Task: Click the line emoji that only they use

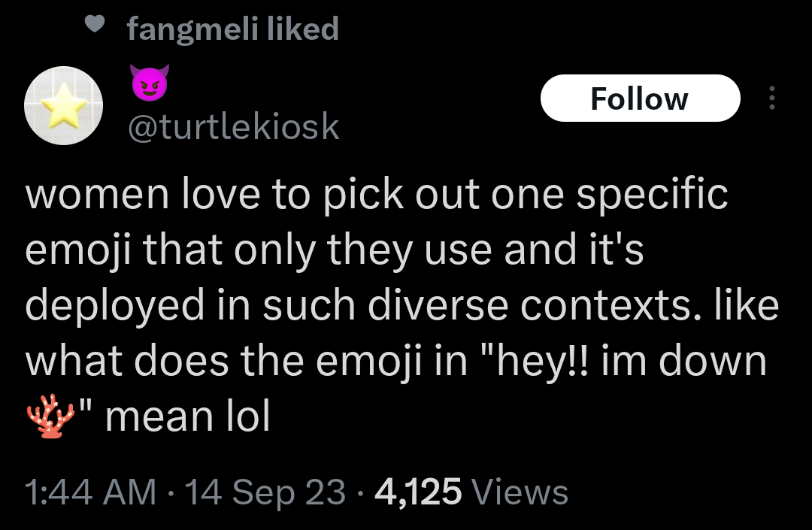Action: (335, 250)
